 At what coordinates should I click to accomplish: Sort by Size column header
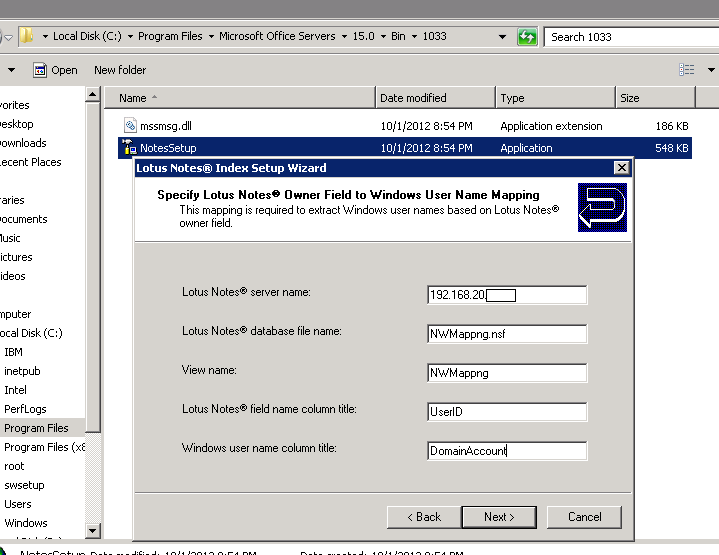click(x=655, y=98)
